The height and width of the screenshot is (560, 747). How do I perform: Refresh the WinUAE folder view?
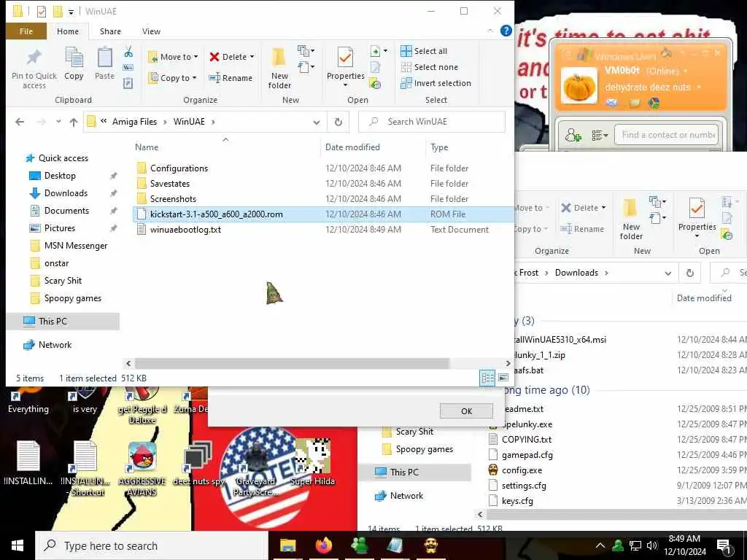coord(338,122)
